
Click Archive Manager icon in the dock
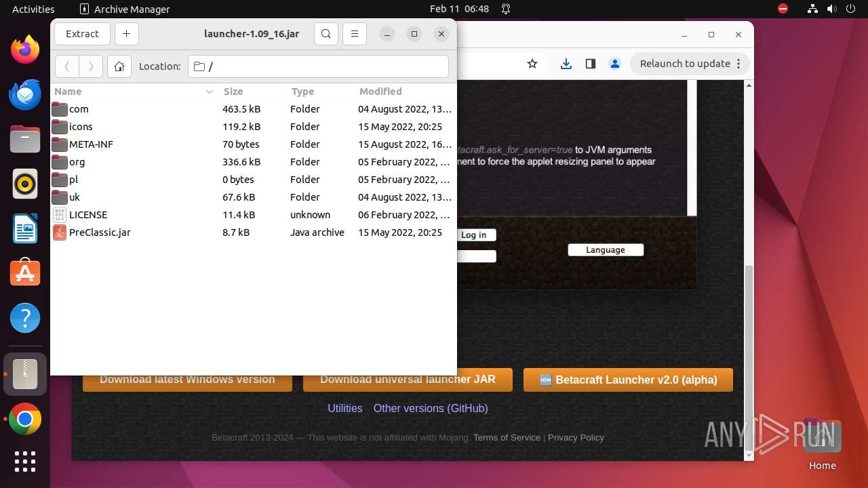click(x=25, y=374)
